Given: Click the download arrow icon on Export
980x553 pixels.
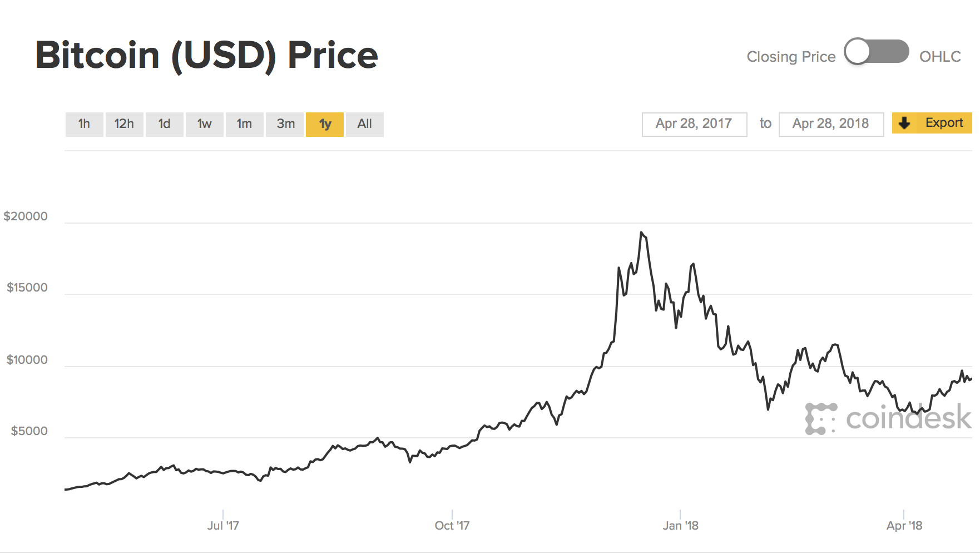Looking at the screenshot, I should pos(905,123).
